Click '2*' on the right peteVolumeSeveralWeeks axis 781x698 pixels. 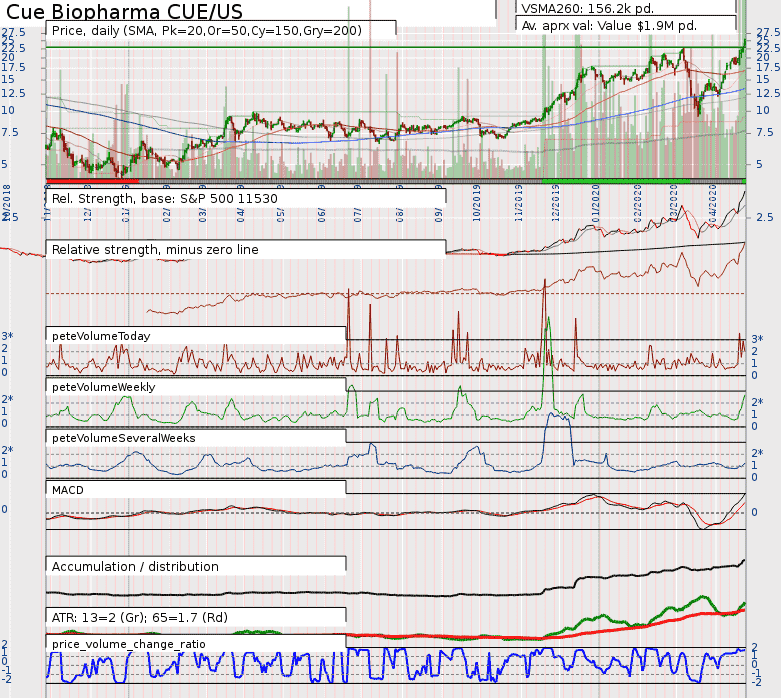[x=757, y=453]
